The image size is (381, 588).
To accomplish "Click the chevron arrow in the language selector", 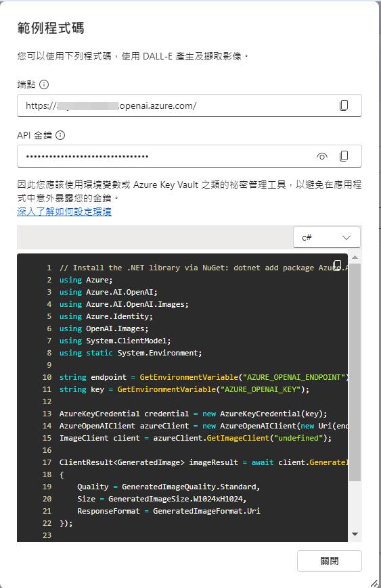I will tap(346, 237).
